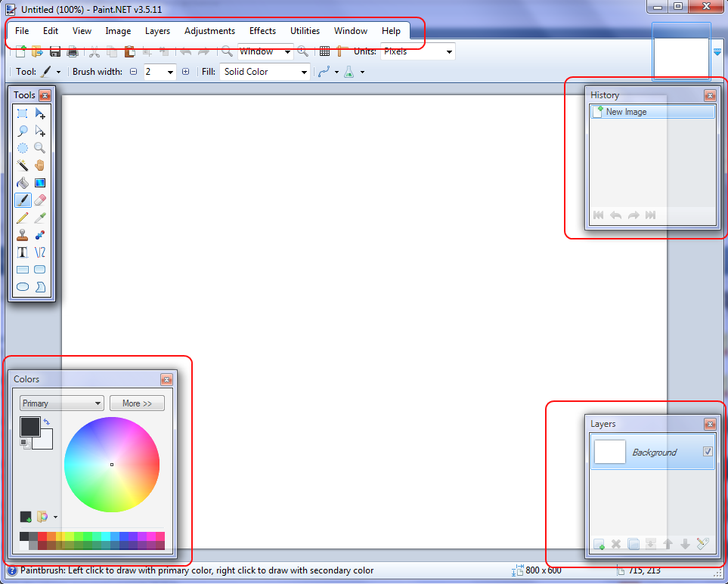Click the More >> button in Colors

pos(137,403)
